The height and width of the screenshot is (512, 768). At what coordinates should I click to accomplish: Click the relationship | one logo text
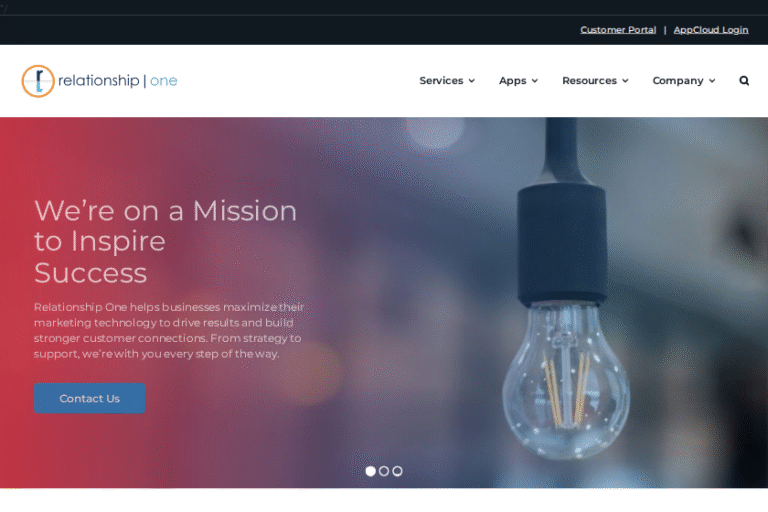118,80
